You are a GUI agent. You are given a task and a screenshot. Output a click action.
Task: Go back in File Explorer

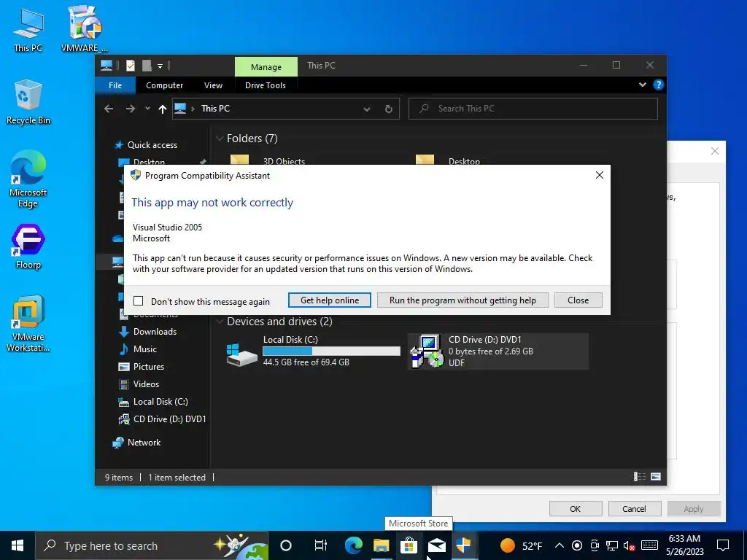point(109,109)
